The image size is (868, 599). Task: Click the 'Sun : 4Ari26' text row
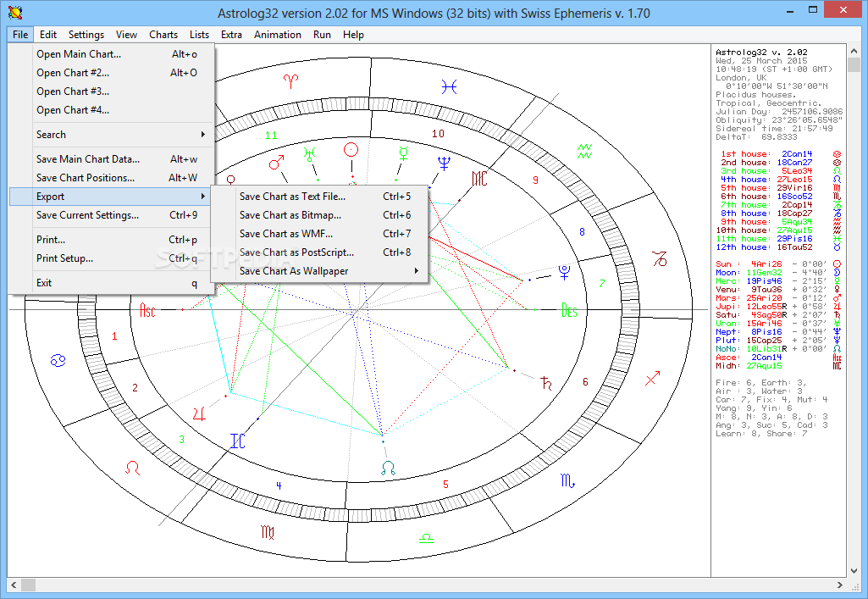tap(778, 264)
